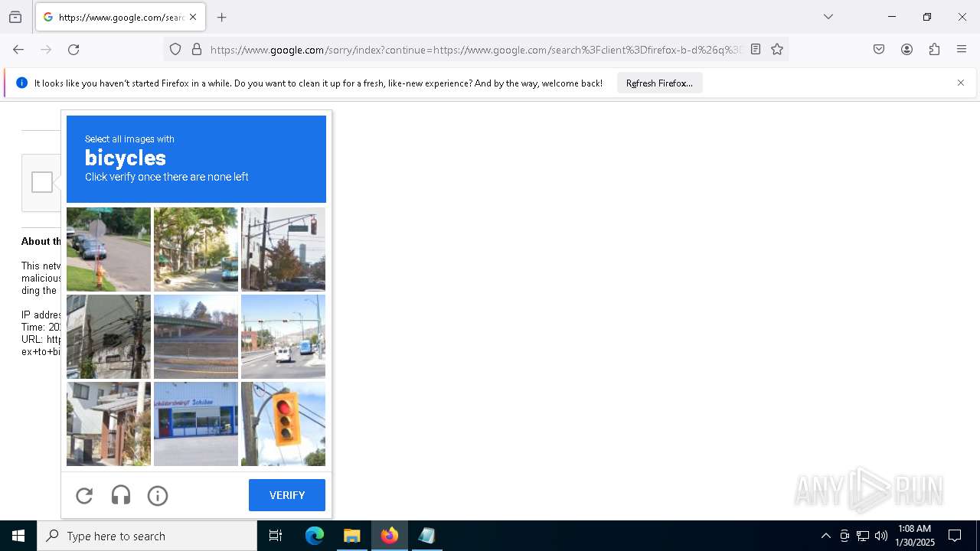Bookmark this page with star icon
Viewport: 980px width, 551px height.
pos(777,50)
